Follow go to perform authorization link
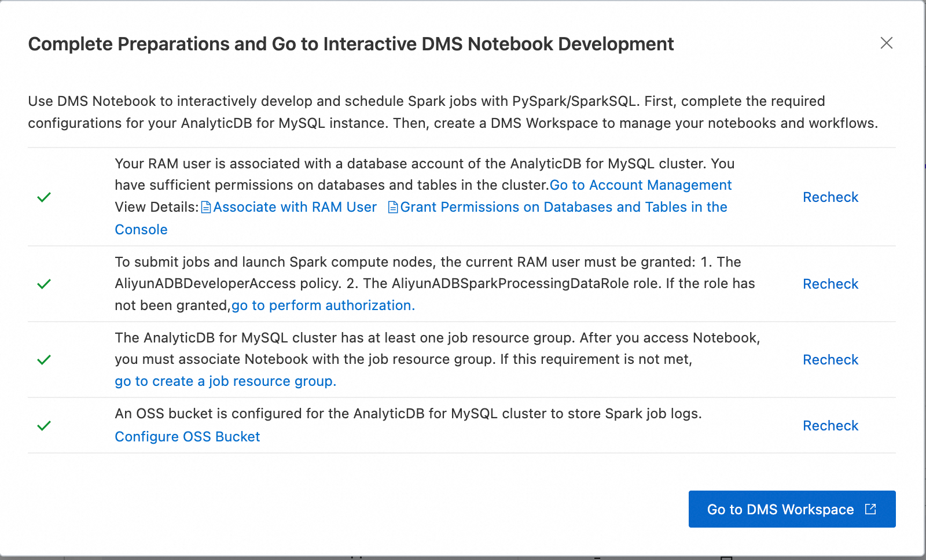The height and width of the screenshot is (560, 926). 323,305
